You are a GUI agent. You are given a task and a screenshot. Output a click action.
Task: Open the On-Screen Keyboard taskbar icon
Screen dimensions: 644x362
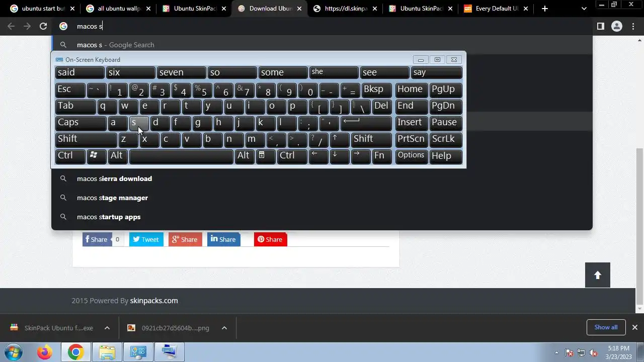(x=169, y=352)
